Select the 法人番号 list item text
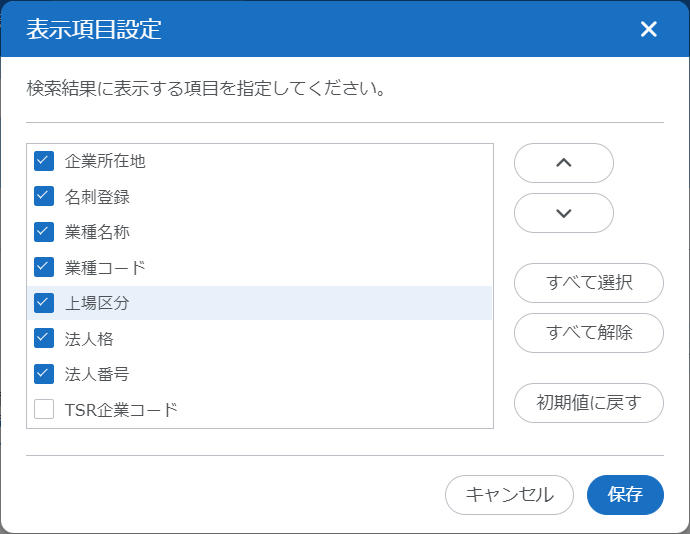690x534 pixels. [97, 374]
